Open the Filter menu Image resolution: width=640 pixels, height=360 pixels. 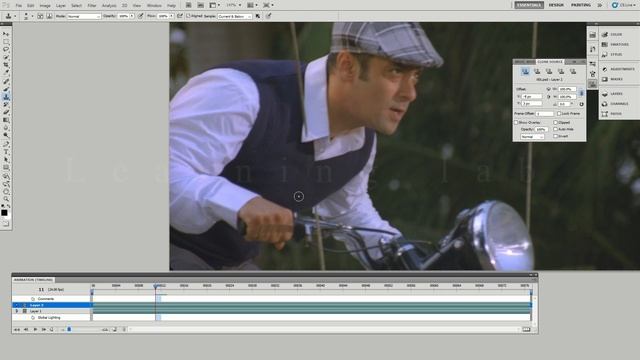tap(92, 6)
